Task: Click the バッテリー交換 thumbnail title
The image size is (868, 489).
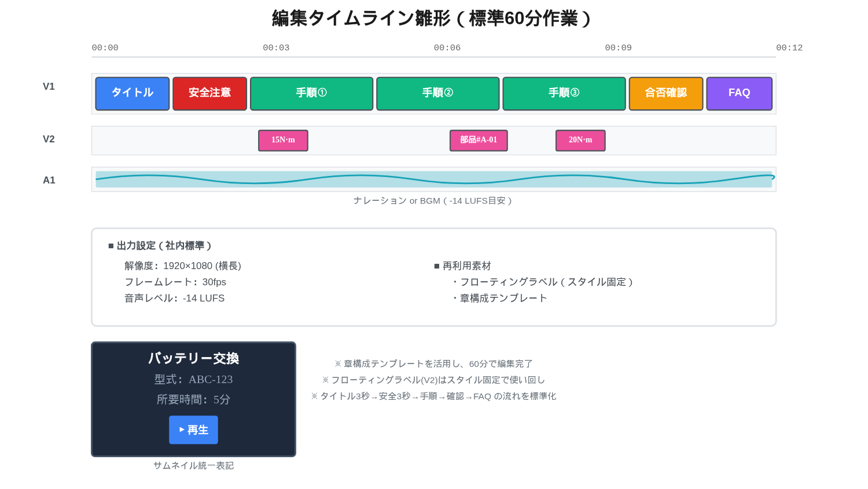Action: point(193,358)
